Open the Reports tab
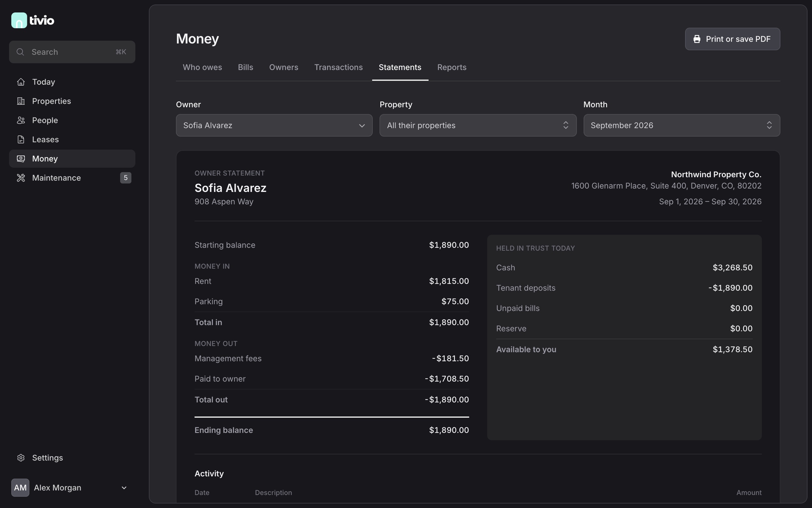Viewport: 812px width, 508px height. [x=452, y=67]
